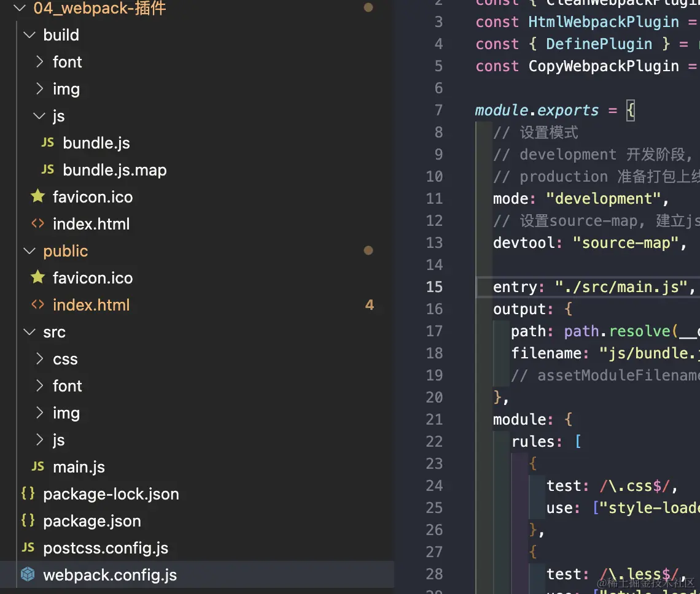
Task: Click module.exports on line 7
Action: point(537,110)
